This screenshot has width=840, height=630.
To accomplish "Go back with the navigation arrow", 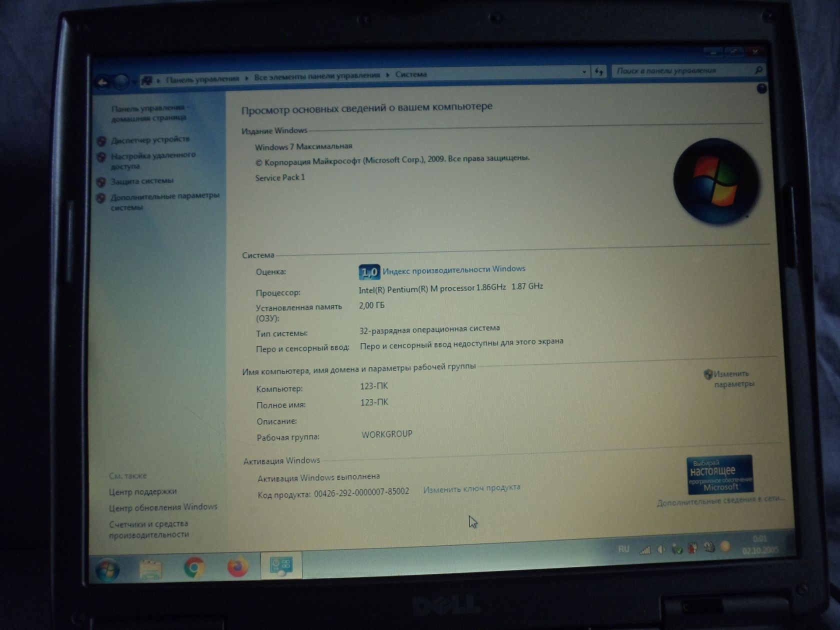I will coord(103,82).
